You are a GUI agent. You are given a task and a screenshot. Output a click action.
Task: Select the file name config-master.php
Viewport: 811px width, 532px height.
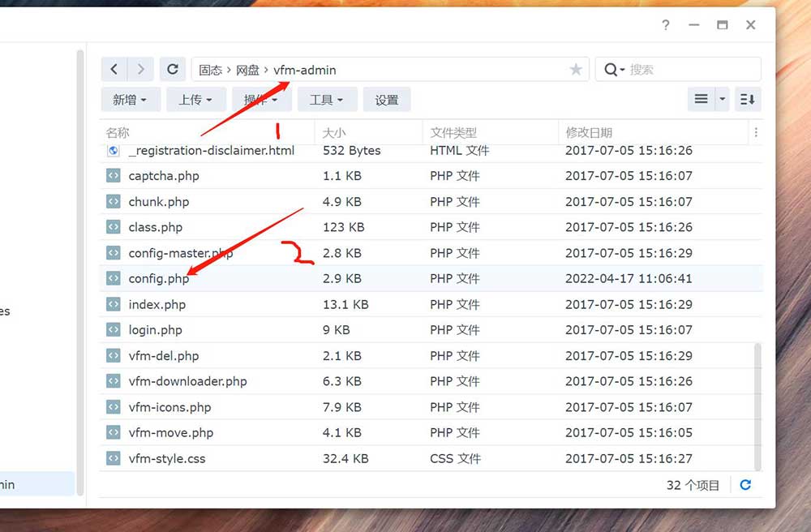click(181, 253)
